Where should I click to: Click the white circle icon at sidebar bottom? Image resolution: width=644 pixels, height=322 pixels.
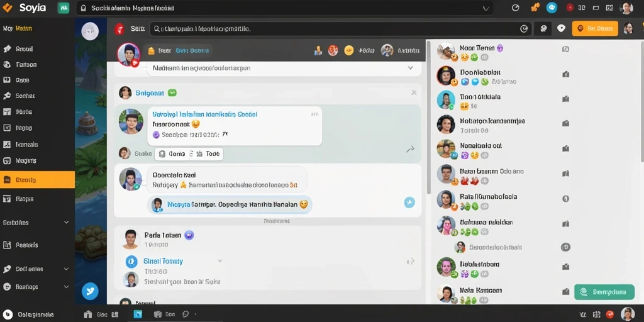(x=7, y=314)
